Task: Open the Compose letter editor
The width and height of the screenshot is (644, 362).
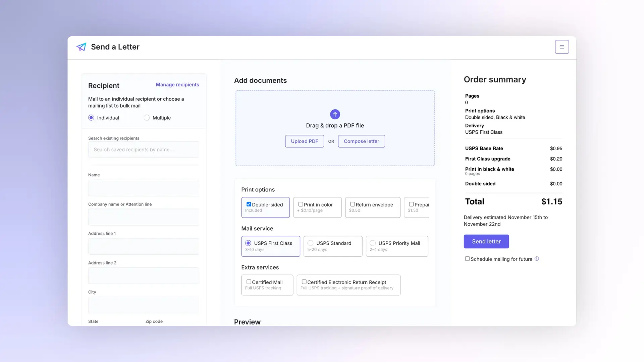Action: pyautogui.click(x=361, y=141)
